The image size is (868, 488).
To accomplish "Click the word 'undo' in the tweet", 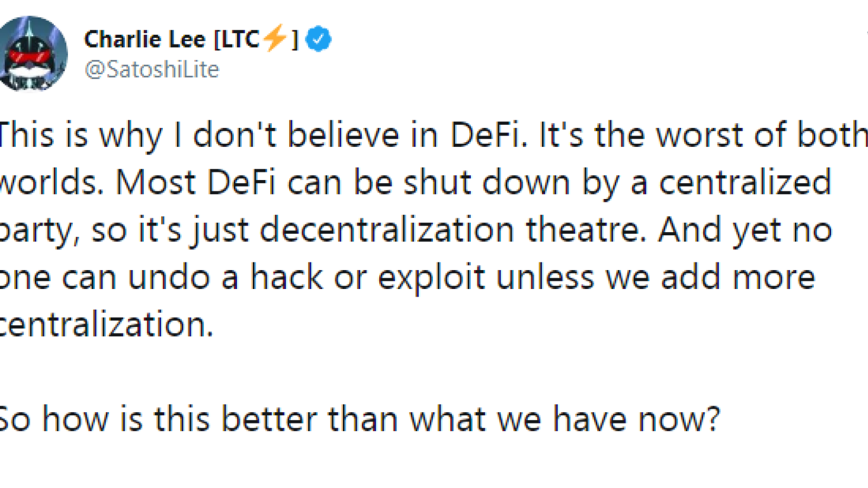I will [169, 277].
